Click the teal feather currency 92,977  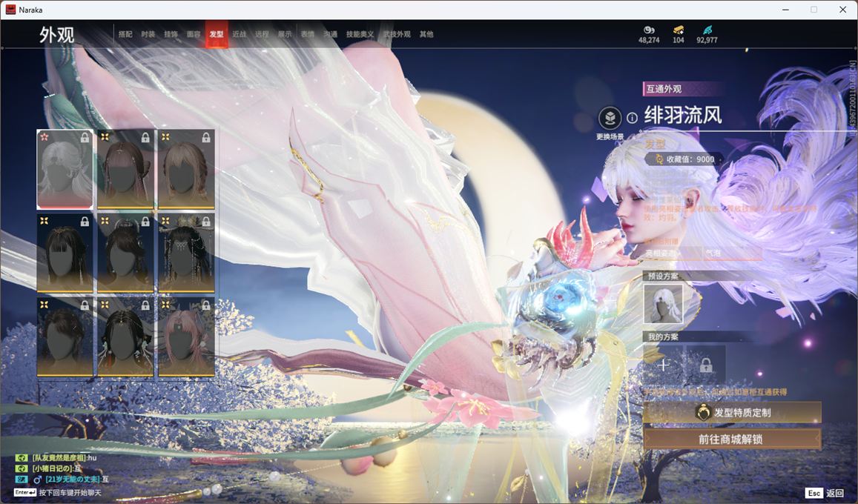click(707, 34)
